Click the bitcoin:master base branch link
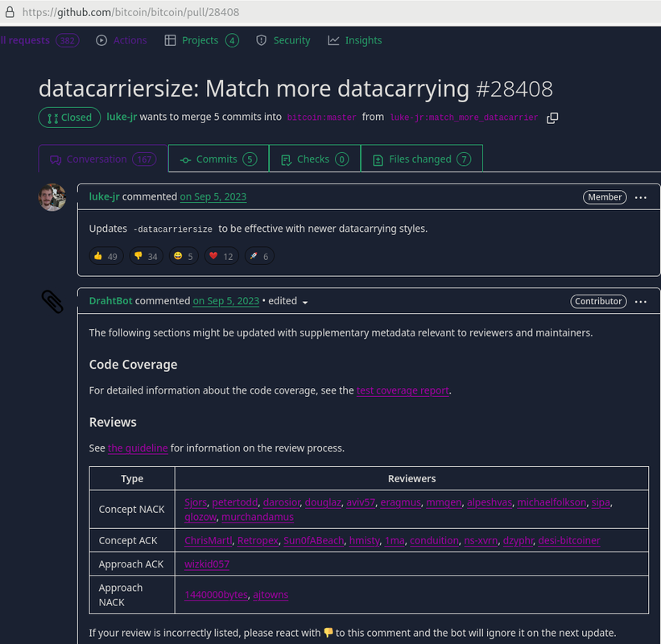This screenshot has height=644, width=661. (322, 118)
